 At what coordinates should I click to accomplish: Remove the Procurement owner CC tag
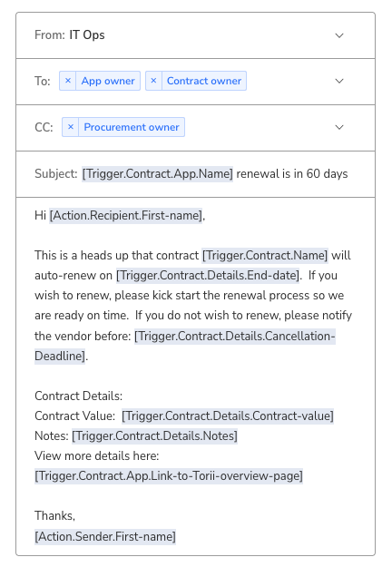point(71,127)
